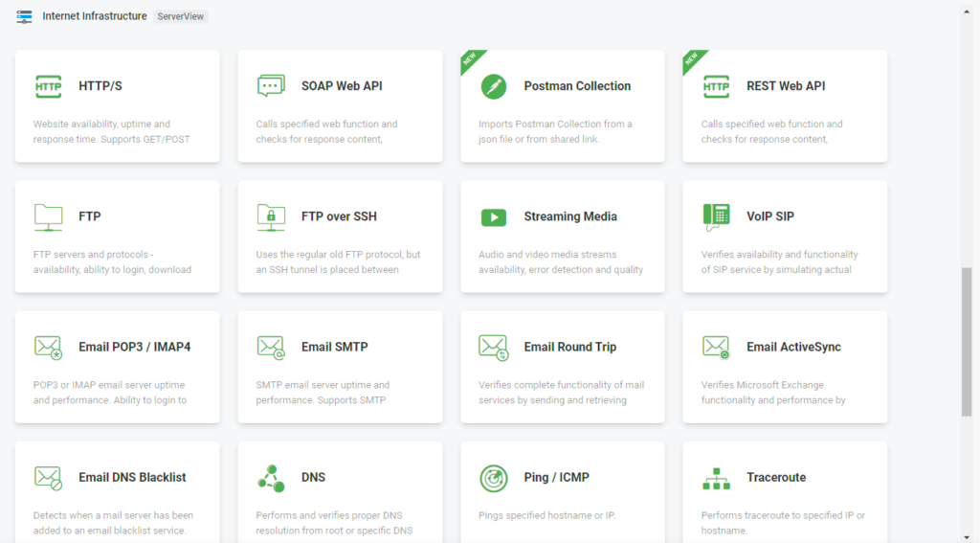The image size is (980, 543).
Task: Click NEW ribbon on Postman Collection card
Action: click(x=470, y=59)
